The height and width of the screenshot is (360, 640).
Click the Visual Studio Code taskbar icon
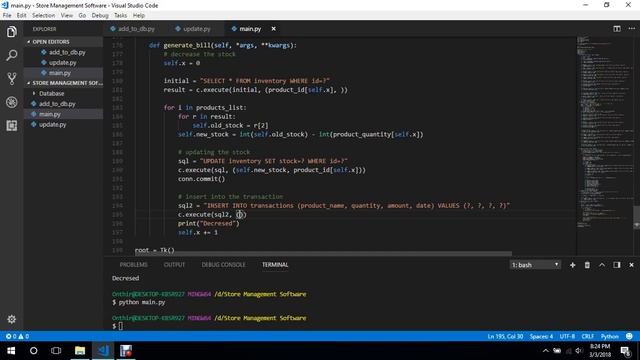tap(103, 351)
